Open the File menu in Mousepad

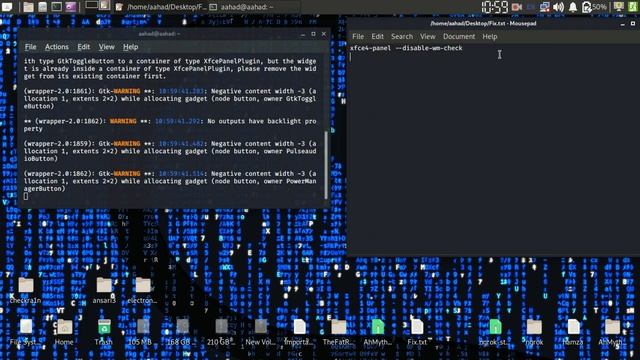click(x=358, y=37)
